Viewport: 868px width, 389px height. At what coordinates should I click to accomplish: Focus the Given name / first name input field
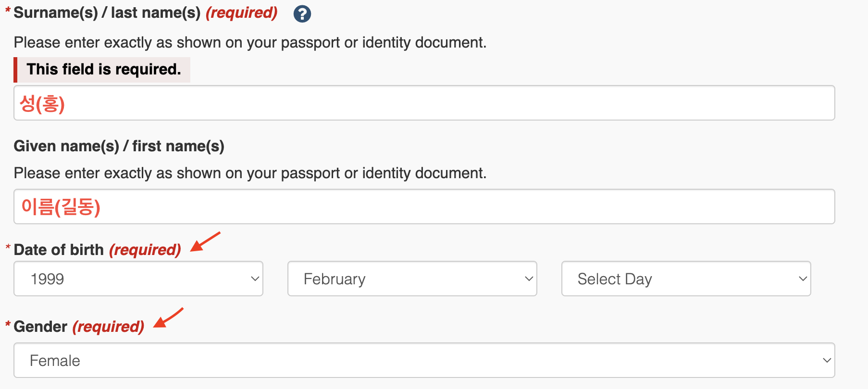click(x=424, y=207)
